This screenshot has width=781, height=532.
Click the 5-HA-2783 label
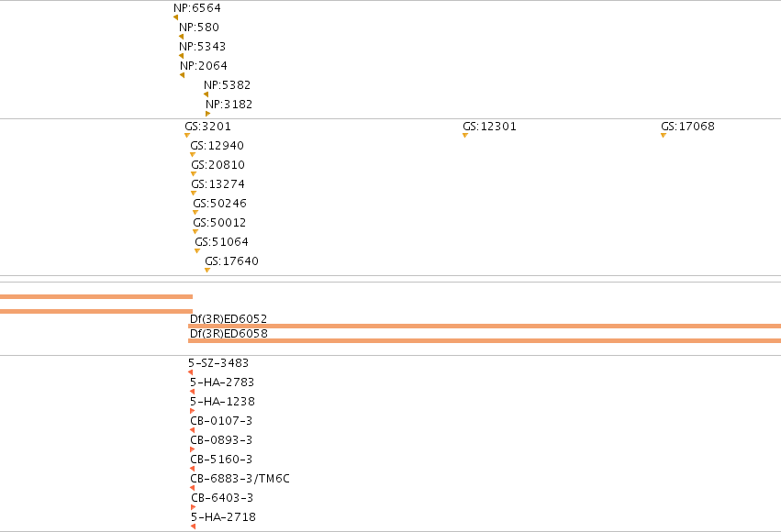[222, 382]
